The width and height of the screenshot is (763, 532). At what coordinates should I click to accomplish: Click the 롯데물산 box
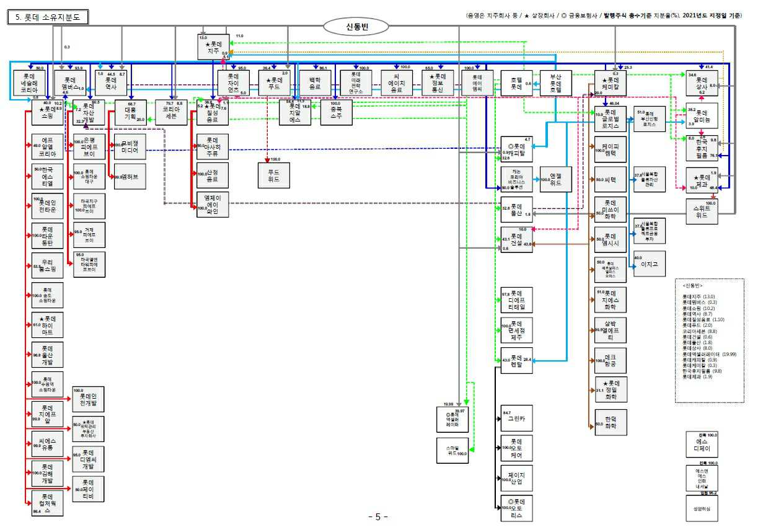point(517,209)
